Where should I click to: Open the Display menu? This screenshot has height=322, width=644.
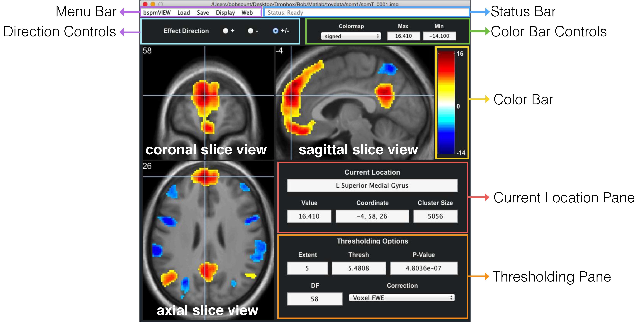pos(225,13)
